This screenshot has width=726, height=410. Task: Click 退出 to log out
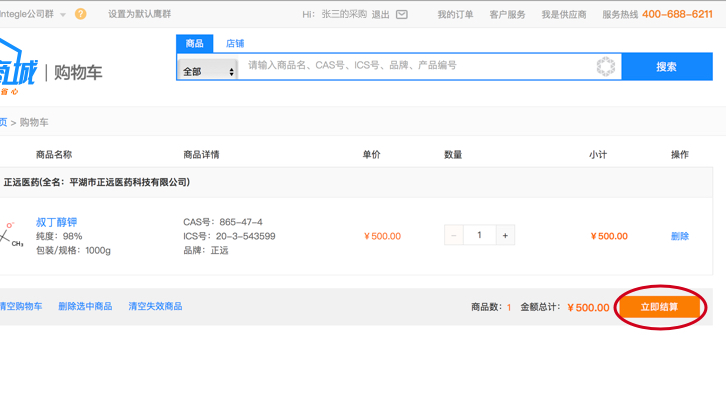[x=381, y=14]
